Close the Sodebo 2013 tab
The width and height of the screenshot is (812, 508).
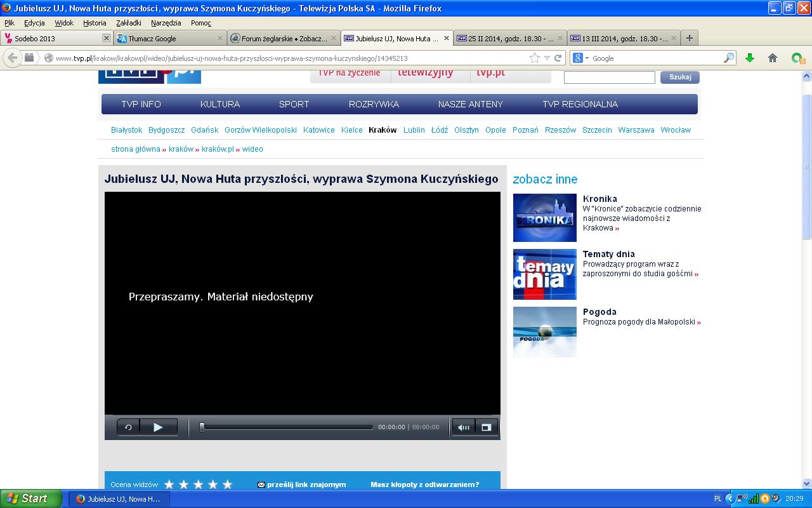coord(106,38)
